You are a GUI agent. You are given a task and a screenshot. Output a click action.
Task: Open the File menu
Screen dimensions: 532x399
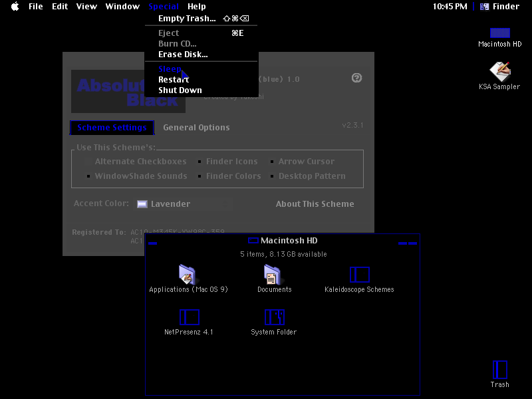(x=36, y=7)
